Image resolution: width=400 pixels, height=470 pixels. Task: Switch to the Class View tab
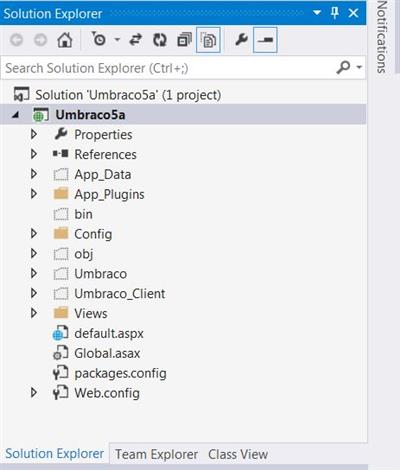238,454
